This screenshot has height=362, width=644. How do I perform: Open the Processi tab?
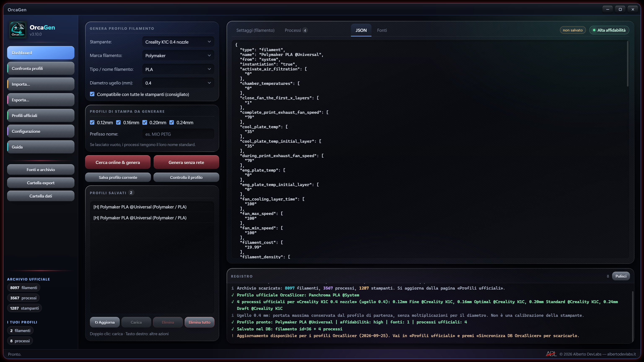[296, 30]
